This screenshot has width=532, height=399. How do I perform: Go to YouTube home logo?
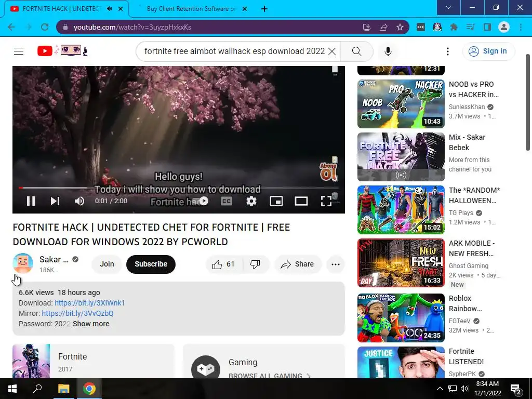coord(63,51)
